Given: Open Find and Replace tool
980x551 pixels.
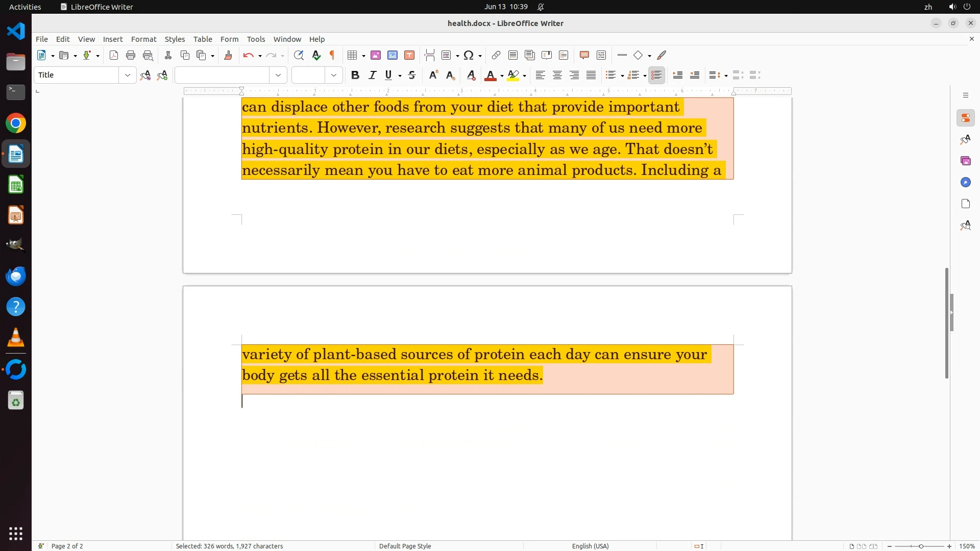Looking at the screenshot, I should (x=299, y=56).
